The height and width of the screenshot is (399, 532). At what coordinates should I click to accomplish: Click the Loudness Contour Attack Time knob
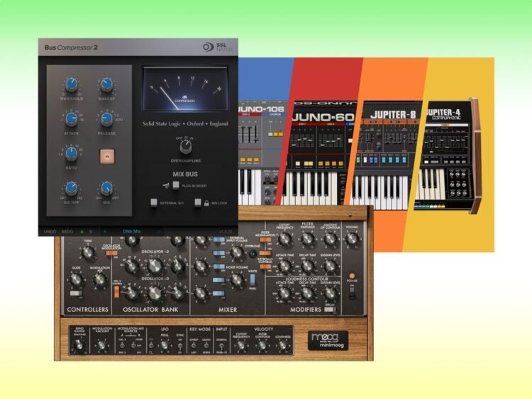click(x=284, y=293)
